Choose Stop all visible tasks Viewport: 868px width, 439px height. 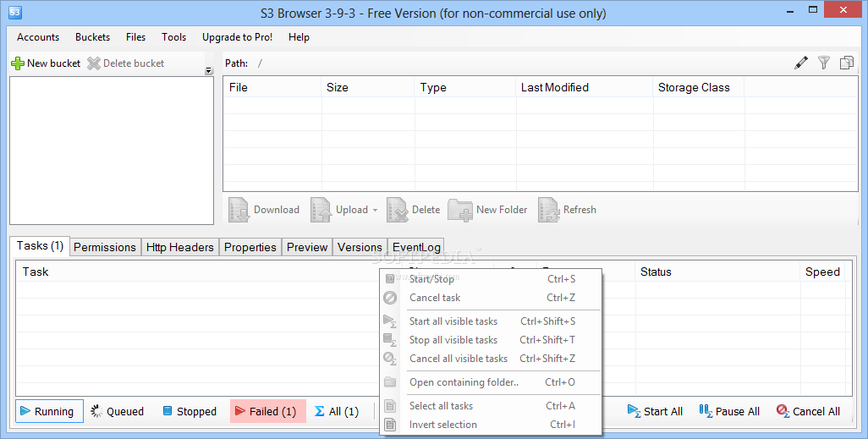(x=491, y=340)
